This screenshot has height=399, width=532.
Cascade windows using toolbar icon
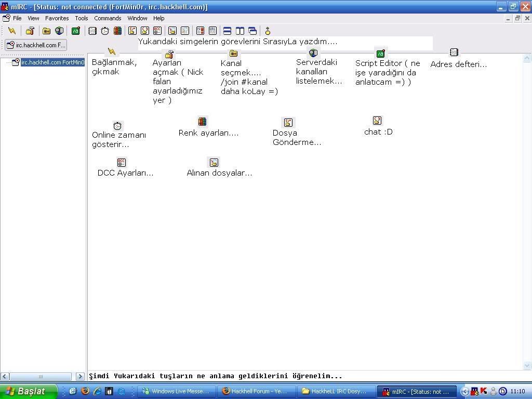click(x=252, y=31)
